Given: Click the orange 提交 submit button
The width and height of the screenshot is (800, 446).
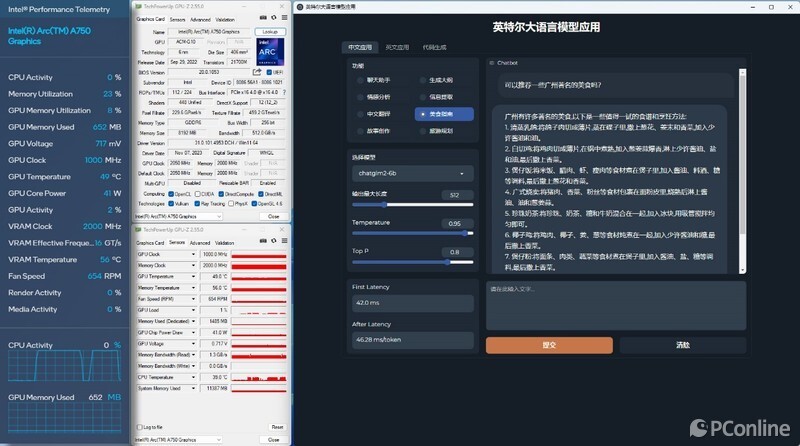Looking at the screenshot, I should pos(549,345).
